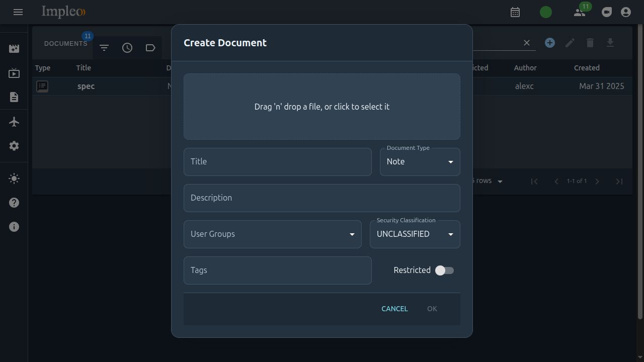Click the file drag and drop area
The width and height of the screenshot is (644, 362).
pyautogui.click(x=322, y=107)
